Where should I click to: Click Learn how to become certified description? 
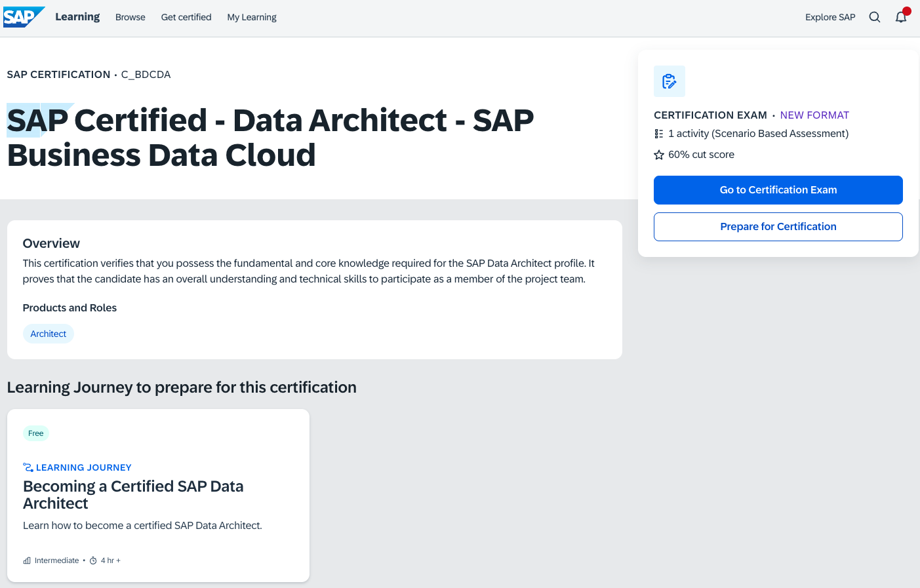pyautogui.click(x=142, y=526)
